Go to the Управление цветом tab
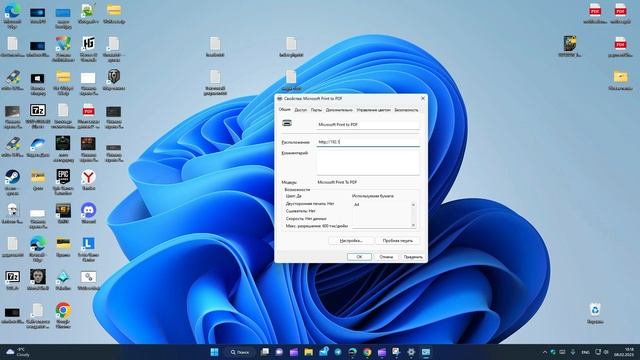640x360 pixels. pos(373,110)
